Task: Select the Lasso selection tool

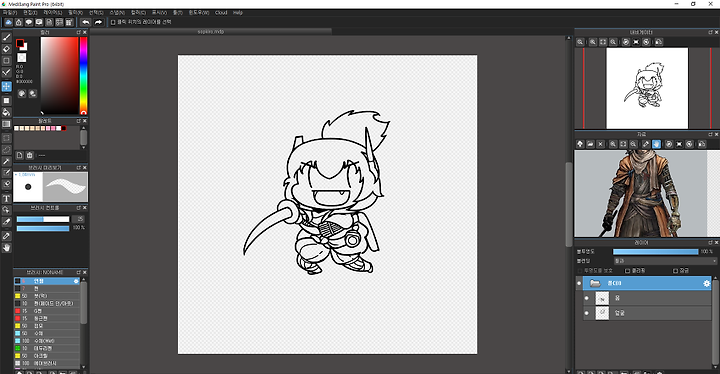Action: click(6, 150)
